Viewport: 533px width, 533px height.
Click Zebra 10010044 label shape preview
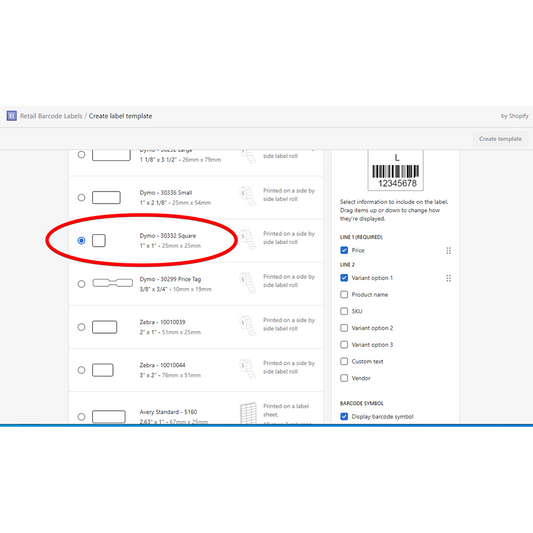point(103,370)
